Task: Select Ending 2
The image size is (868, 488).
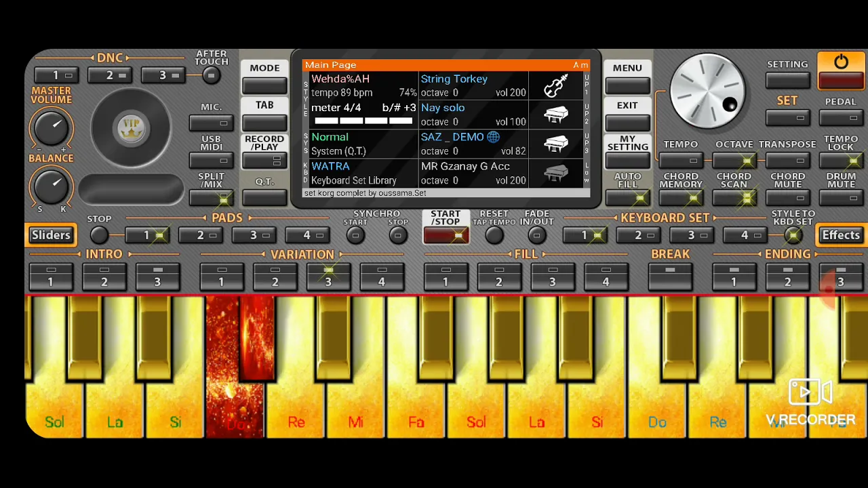Action: [787, 277]
